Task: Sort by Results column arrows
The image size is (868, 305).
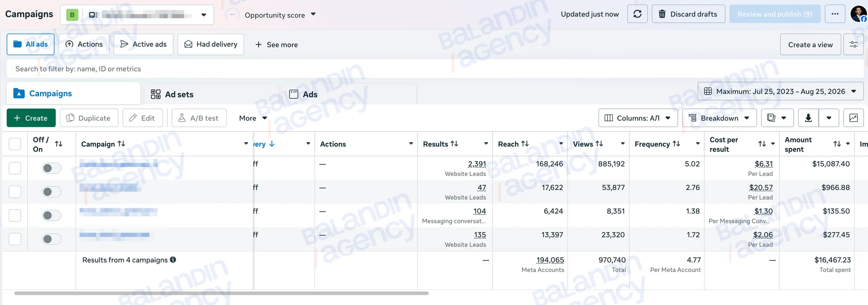Action: (x=454, y=144)
